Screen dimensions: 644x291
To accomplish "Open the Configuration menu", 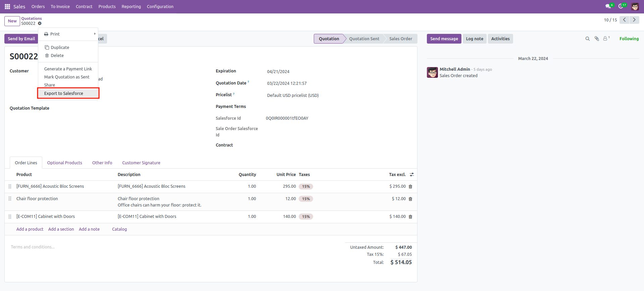I will pyautogui.click(x=160, y=6).
